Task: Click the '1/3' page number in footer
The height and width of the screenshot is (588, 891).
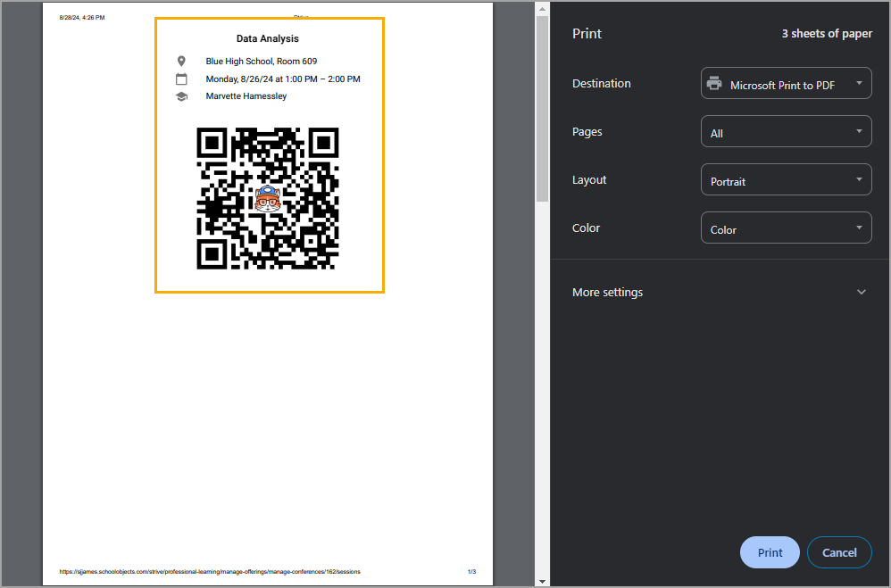Action: [471, 572]
